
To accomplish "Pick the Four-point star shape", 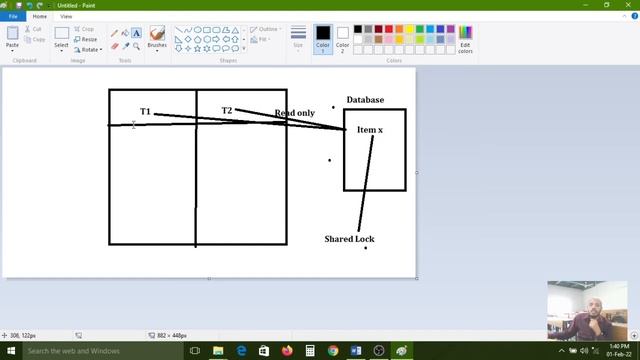I will [x=188, y=49].
